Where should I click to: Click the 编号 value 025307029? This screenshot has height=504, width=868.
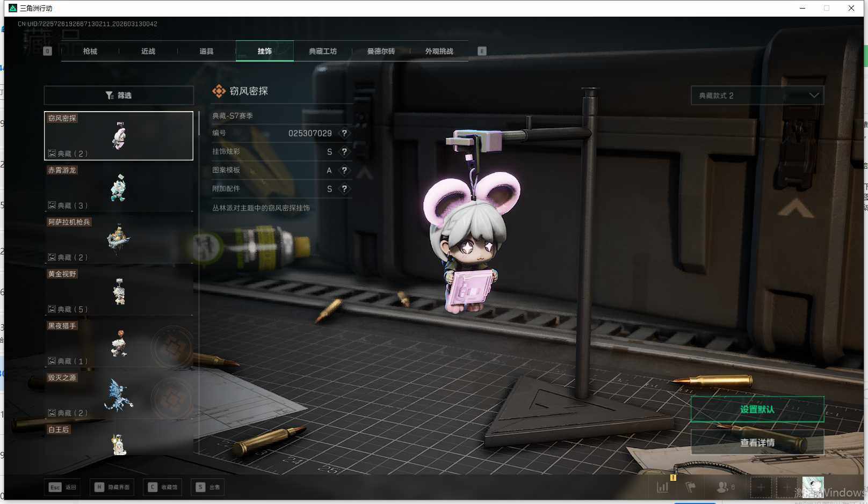pos(310,133)
